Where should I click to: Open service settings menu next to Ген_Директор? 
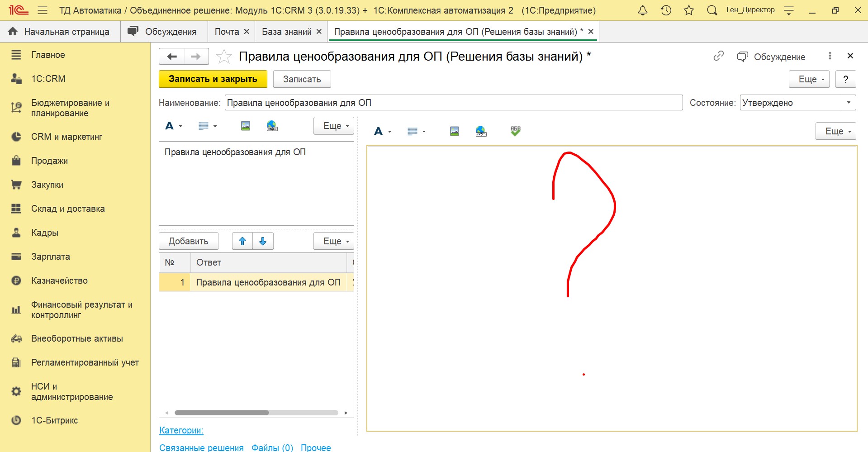pyautogui.click(x=789, y=10)
